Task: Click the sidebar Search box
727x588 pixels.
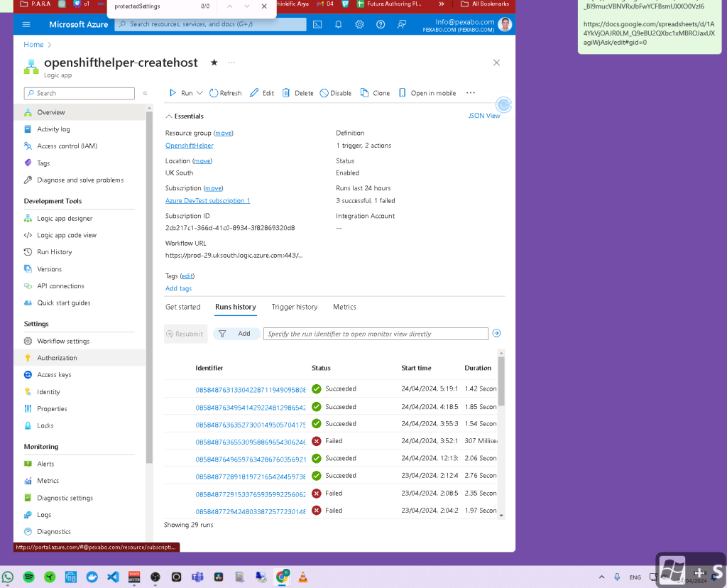Action: 80,93
